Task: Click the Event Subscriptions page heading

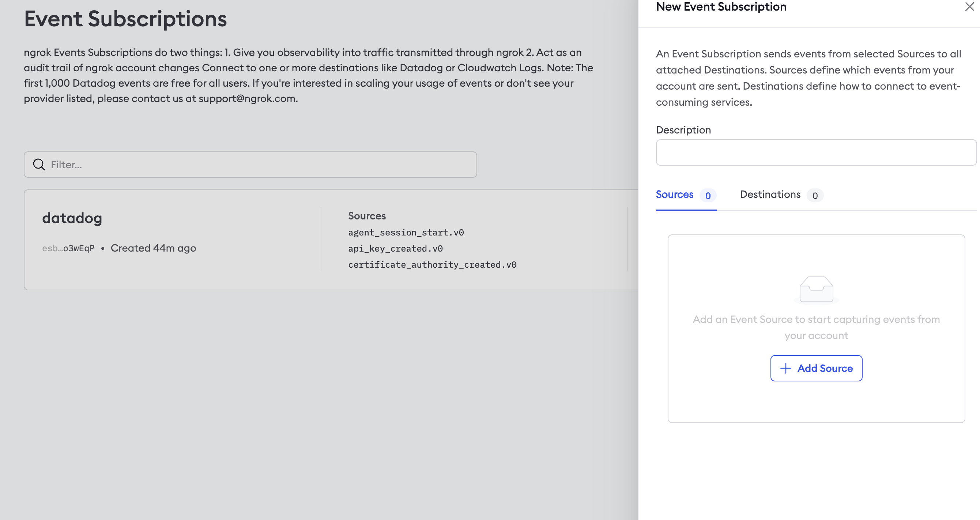Action: pyautogui.click(x=125, y=19)
